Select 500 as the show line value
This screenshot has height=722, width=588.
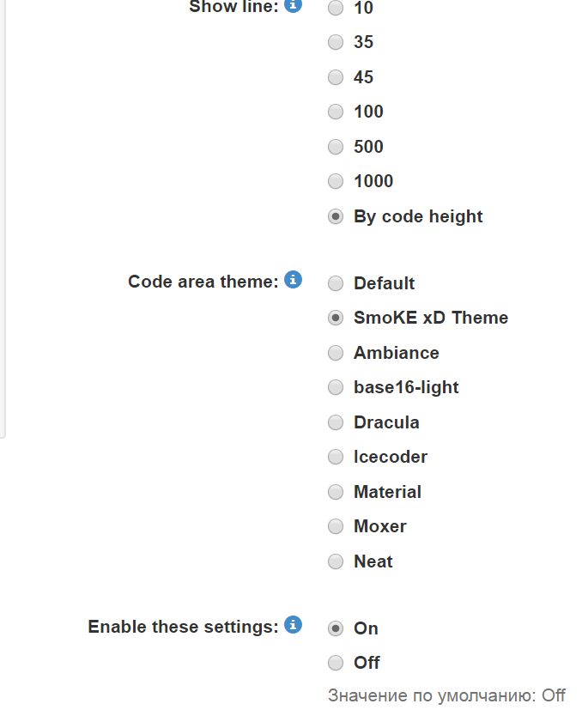click(x=335, y=146)
